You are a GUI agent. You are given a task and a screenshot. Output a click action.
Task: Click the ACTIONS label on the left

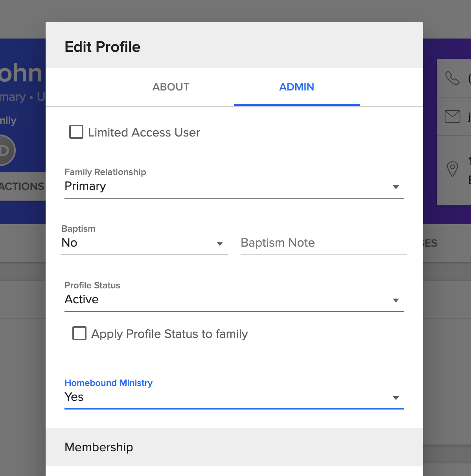[22, 186]
